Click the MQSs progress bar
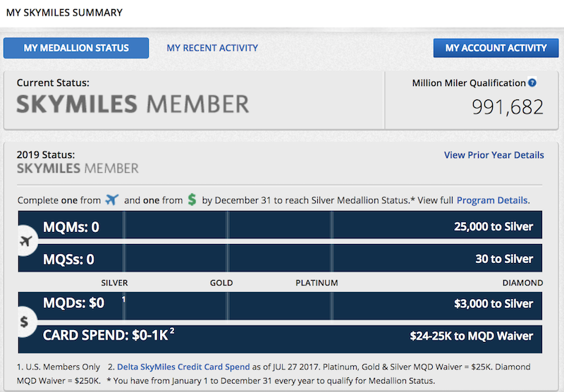564x392 pixels. 280,258
